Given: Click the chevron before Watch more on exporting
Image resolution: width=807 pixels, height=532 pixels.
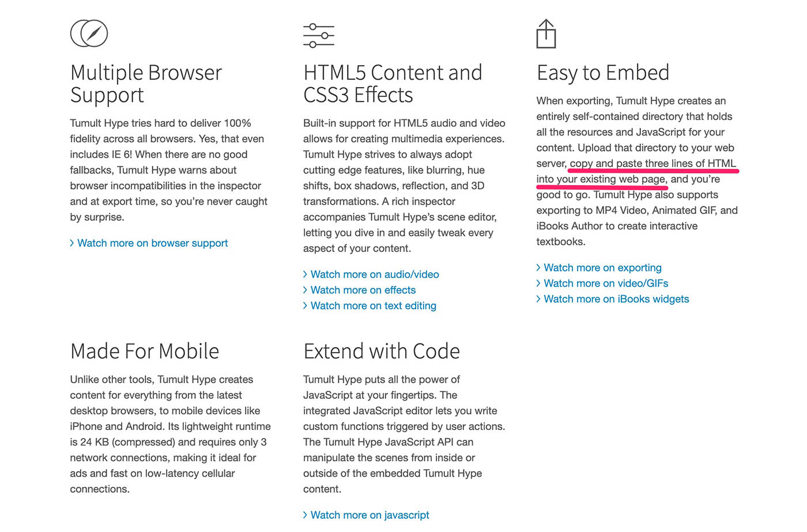Looking at the screenshot, I should (538, 267).
